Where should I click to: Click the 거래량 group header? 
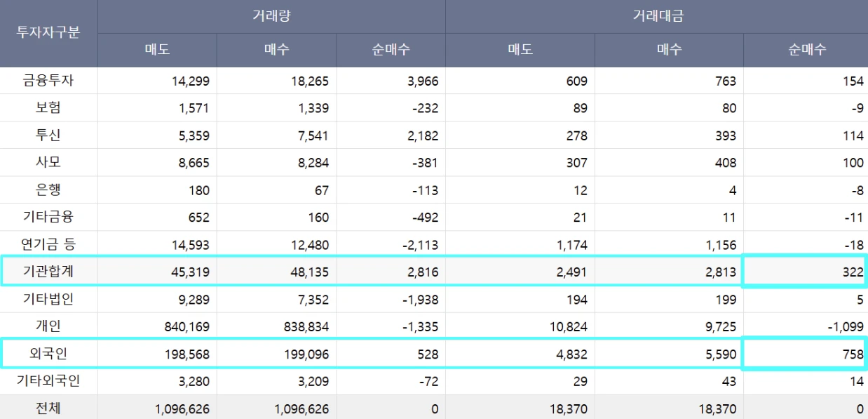[x=271, y=16]
